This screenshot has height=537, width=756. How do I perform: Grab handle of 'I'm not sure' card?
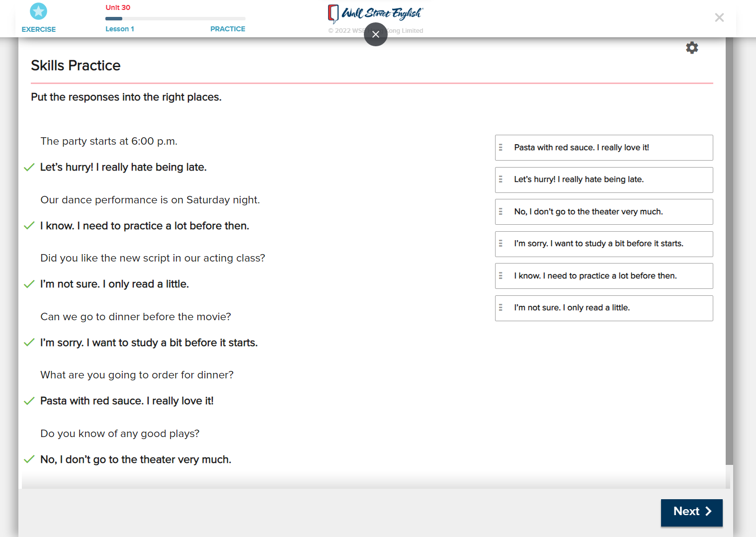click(x=501, y=308)
